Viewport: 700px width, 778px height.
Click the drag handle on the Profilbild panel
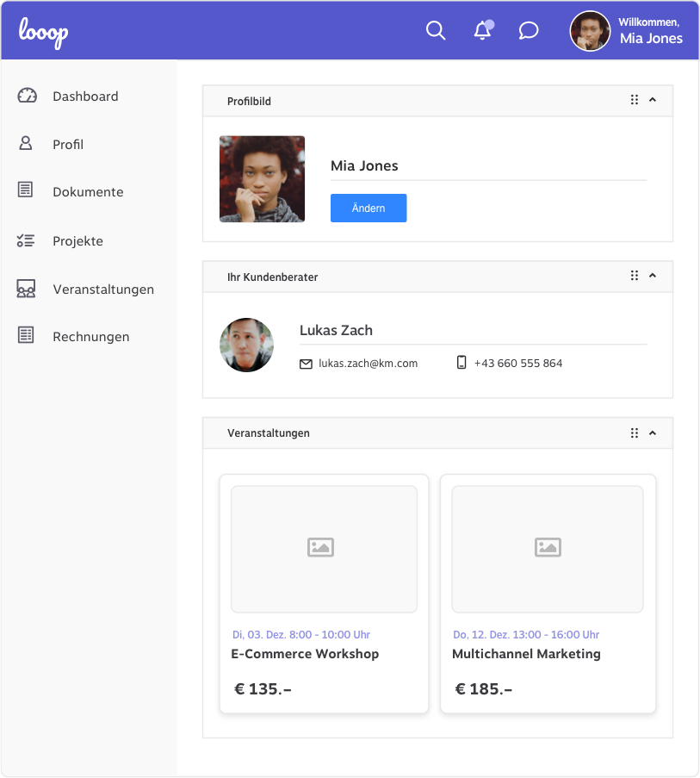pyautogui.click(x=635, y=100)
